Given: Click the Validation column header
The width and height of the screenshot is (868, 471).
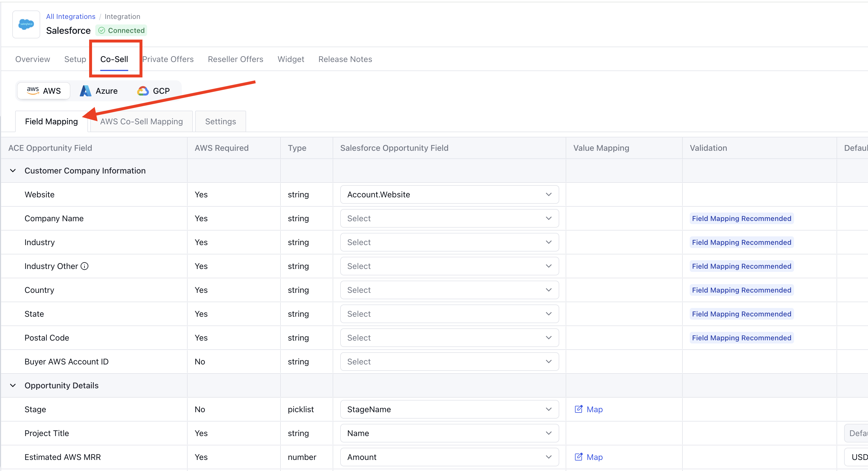Looking at the screenshot, I should (708, 148).
